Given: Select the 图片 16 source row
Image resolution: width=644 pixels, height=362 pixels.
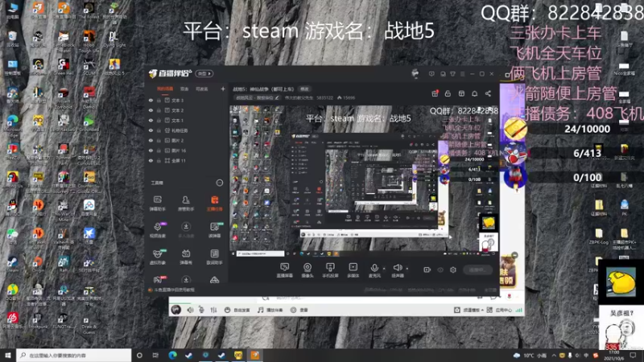Looking at the screenshot, I should coord(187,150).
